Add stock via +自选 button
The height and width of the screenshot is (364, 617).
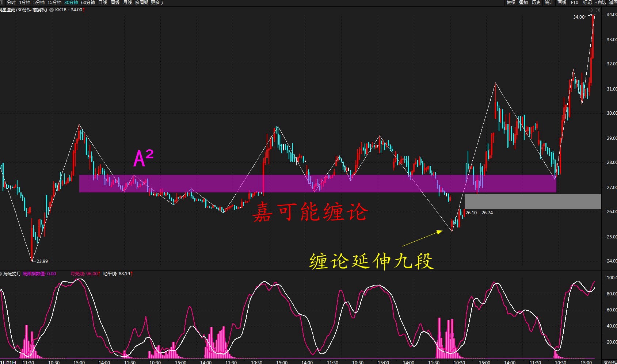pos(600,3)
